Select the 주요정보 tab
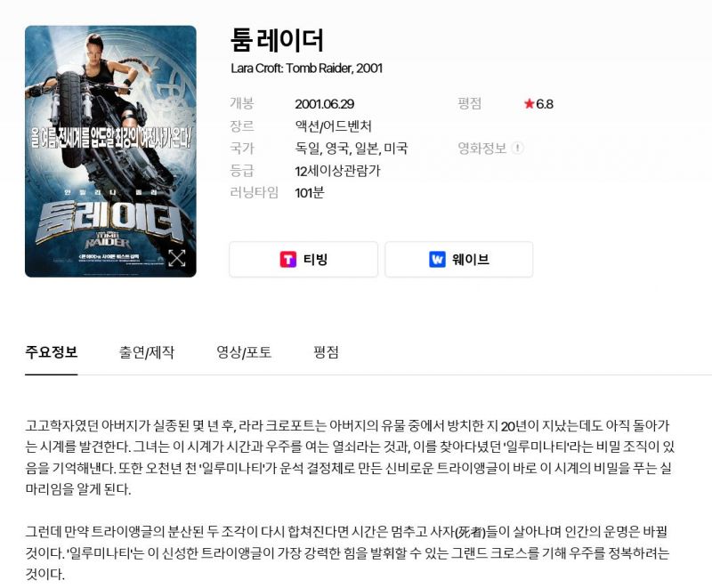Image resolution: width=712 pixels, height=588 pixels. (x=52, y=352)
